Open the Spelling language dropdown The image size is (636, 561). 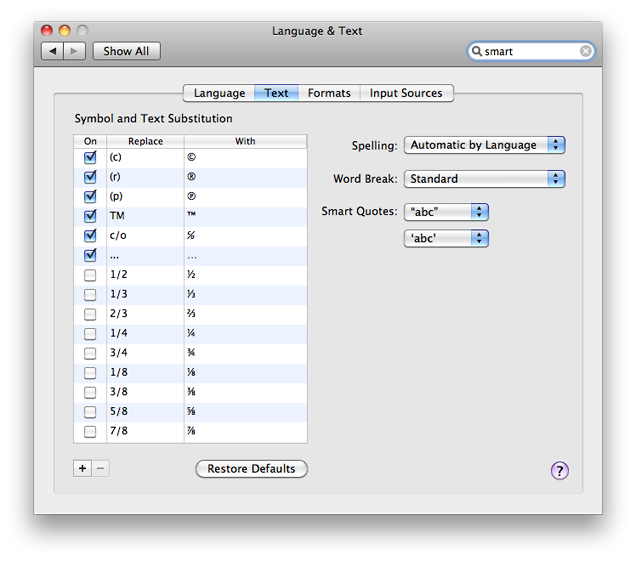pyautogui.click(x=485, y=145)
